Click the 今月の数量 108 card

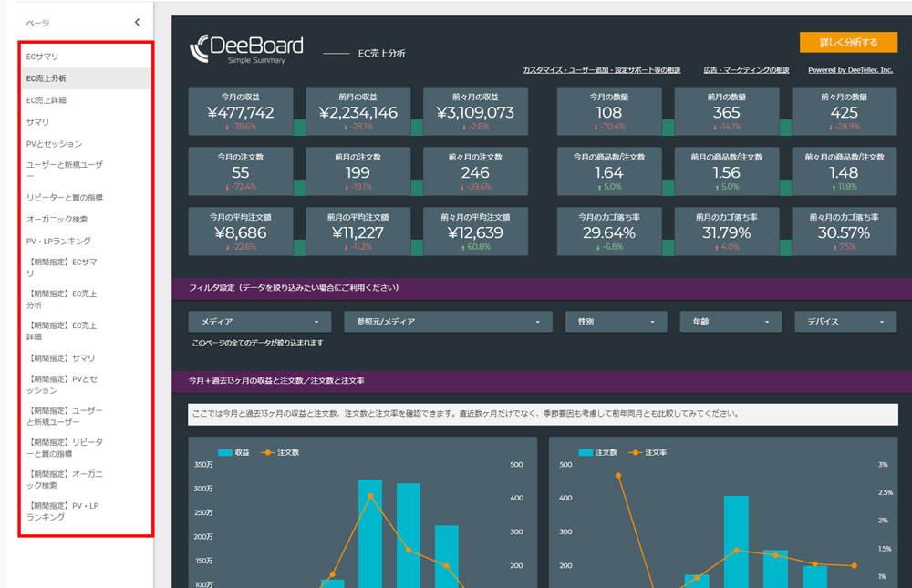point(609,111)
